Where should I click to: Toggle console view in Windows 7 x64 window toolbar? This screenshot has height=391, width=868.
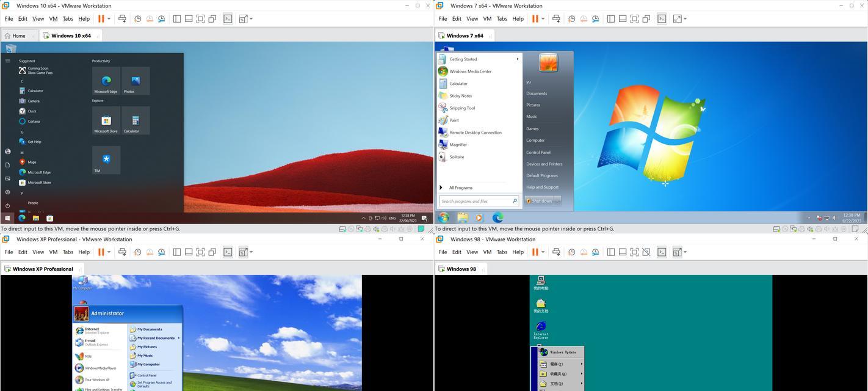(662, 19)
